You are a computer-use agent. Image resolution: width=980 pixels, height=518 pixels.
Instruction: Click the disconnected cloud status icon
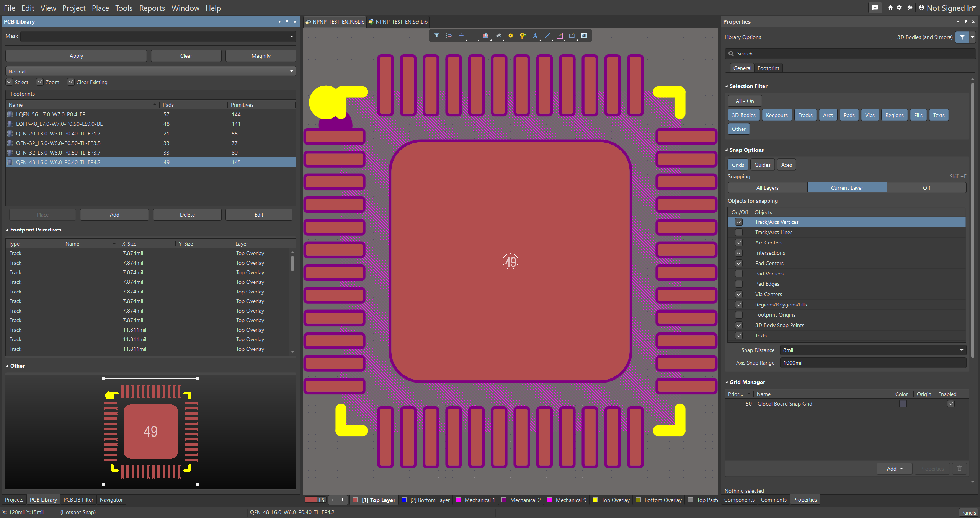click(910, 8)
